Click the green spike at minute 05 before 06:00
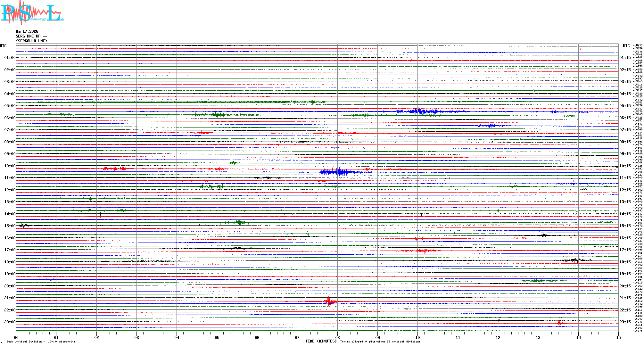Viewport: 644px width, 346px height. tap(216, 114)
